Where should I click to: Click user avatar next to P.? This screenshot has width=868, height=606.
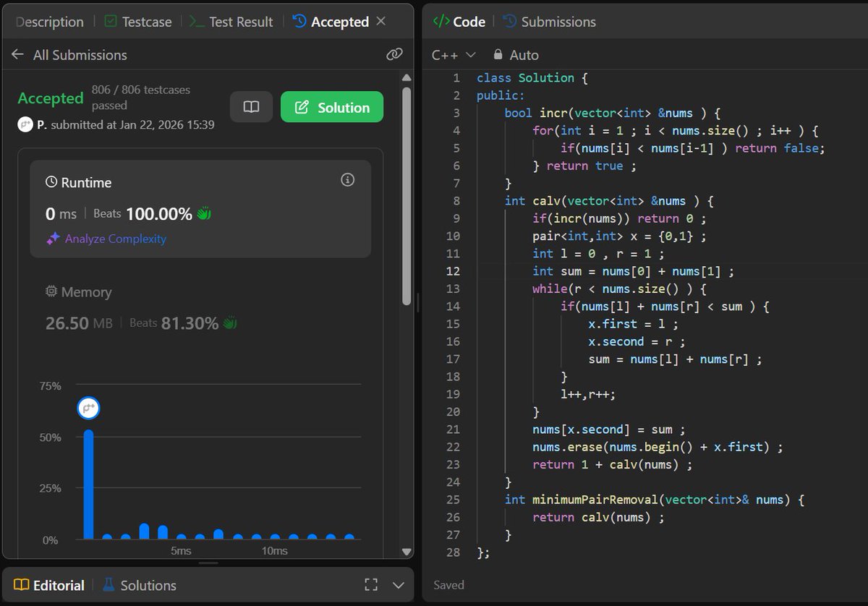point(25,124)
